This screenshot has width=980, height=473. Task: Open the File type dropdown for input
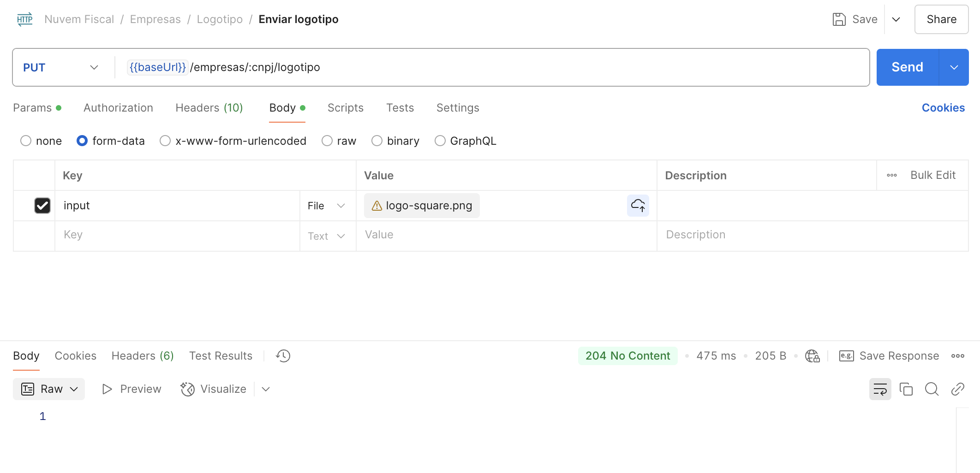pyautogui.click(x=327, y=206)
